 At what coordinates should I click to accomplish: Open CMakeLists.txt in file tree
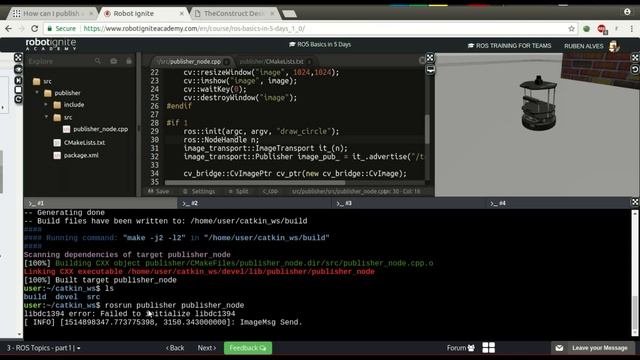(80, 142)
